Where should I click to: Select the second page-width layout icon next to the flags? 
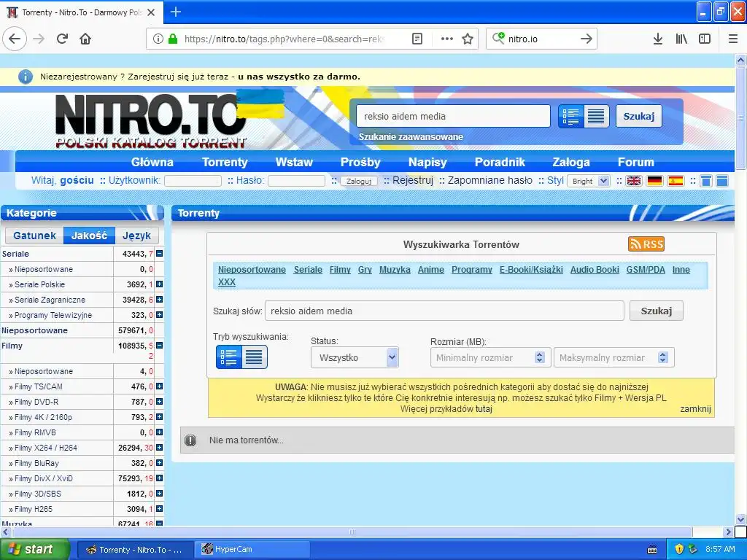pyautogui.click(x=721, y=181)
